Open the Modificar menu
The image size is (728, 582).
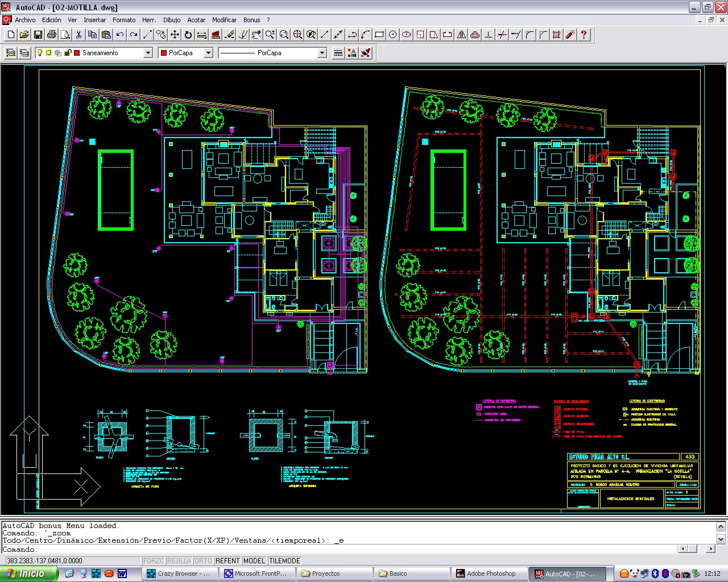pyautogui.click(x=224, y=20)
